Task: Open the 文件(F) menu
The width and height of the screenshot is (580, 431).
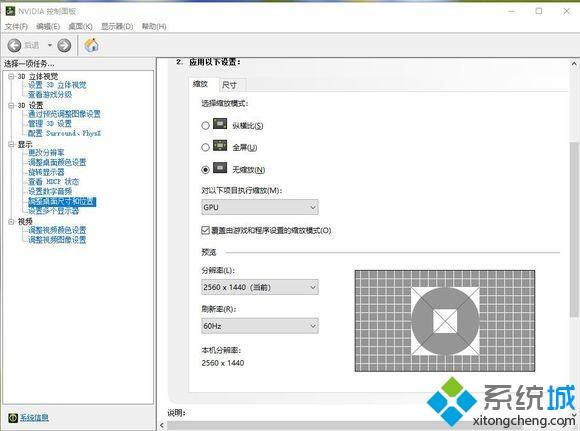Action: point(16,26)
